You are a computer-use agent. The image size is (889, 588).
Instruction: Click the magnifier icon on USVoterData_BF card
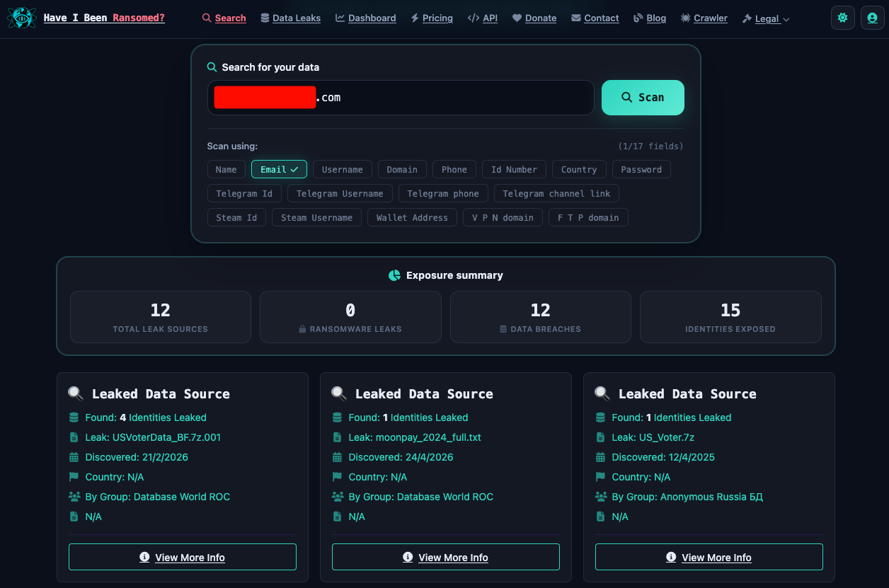click(76, 393)
